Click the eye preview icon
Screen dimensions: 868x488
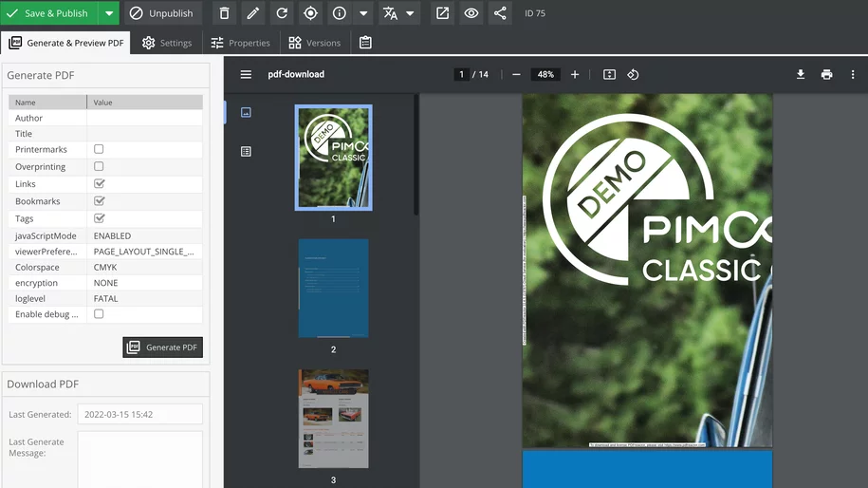point(471,13)
